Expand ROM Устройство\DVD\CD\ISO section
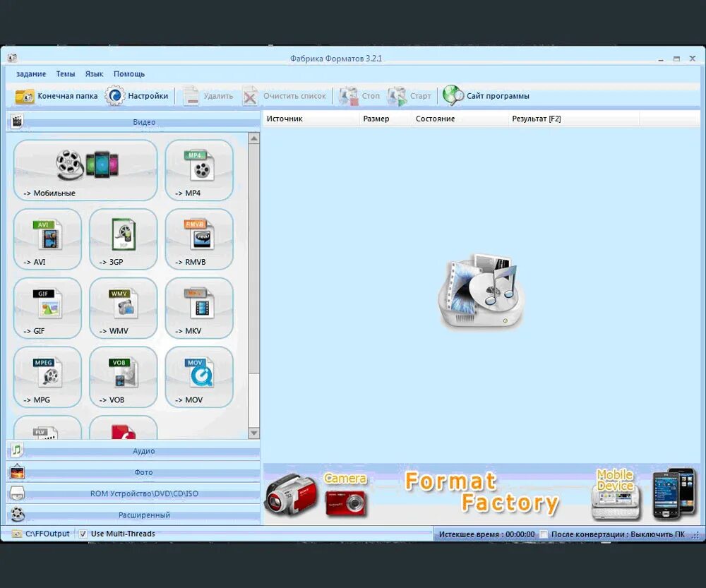 (133, 493)
